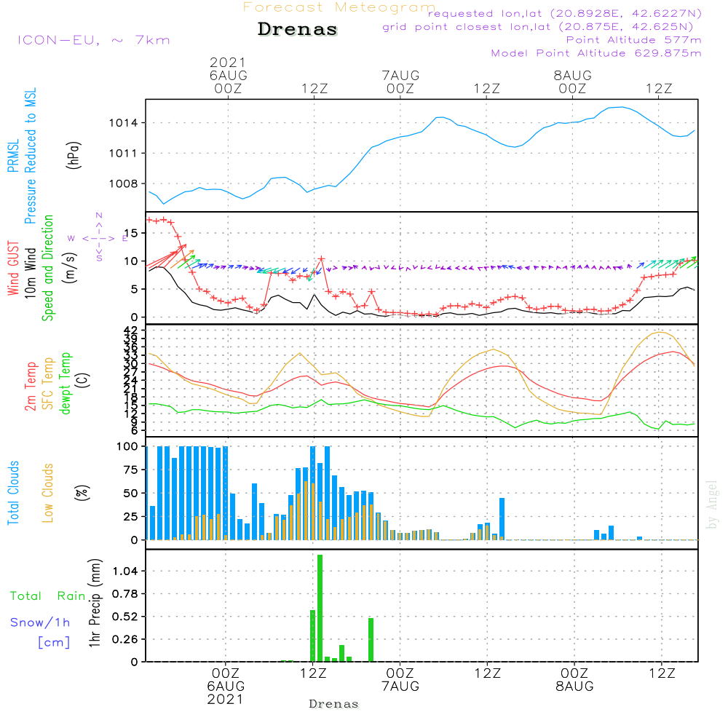Click the 0.78 precipitation tick label

[125, 594]
